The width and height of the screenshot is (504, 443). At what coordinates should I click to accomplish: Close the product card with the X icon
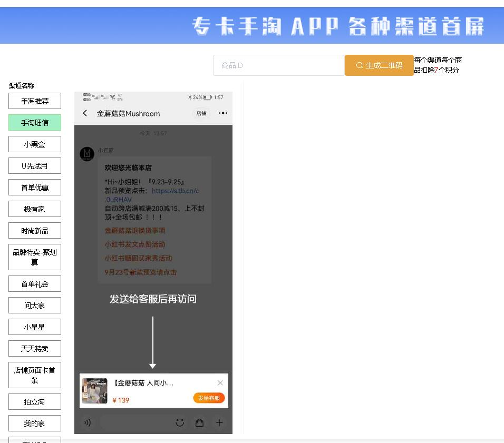coord(220,382)
